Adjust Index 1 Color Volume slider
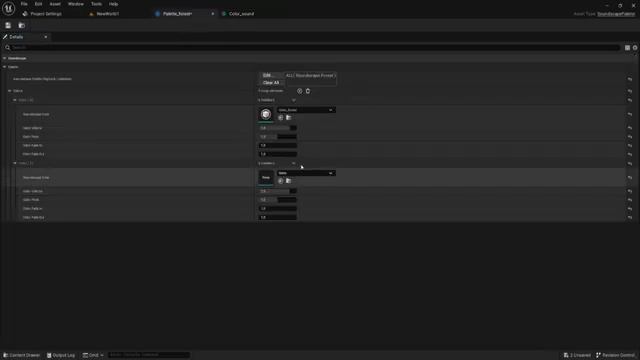 [278, 191]
